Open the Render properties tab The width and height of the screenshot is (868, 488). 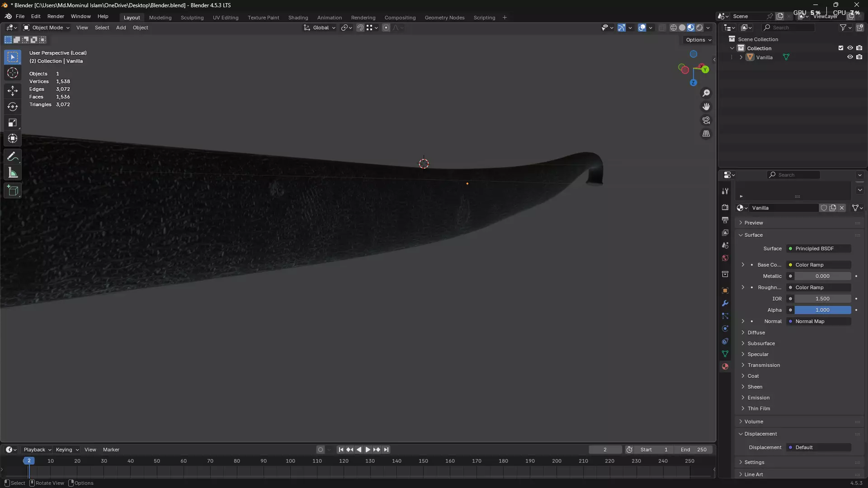[x=725, y=207]
